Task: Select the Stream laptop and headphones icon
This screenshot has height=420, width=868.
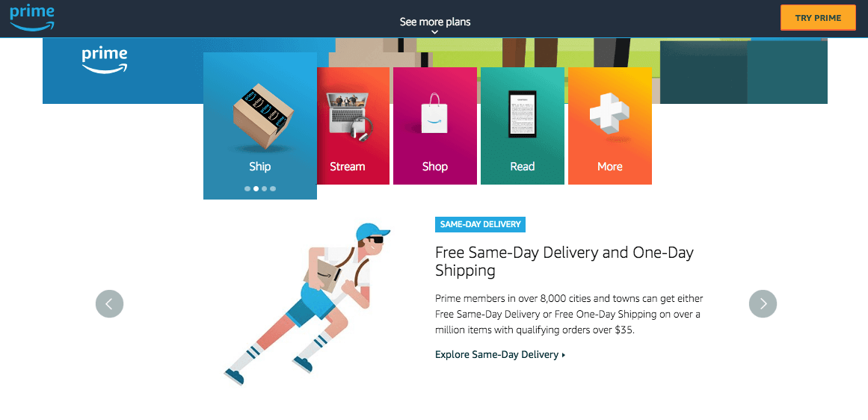Action: [x=350, y=114]
